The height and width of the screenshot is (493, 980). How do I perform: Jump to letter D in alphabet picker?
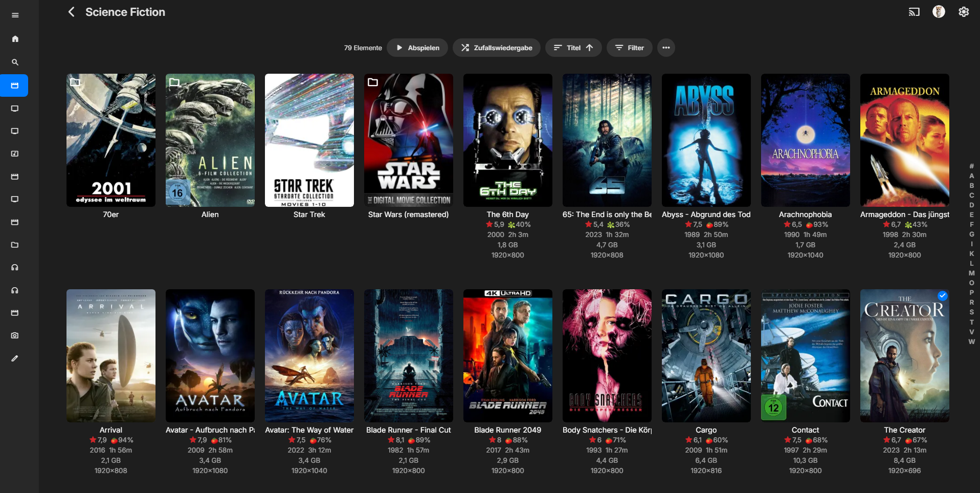[x=971, y=205]
